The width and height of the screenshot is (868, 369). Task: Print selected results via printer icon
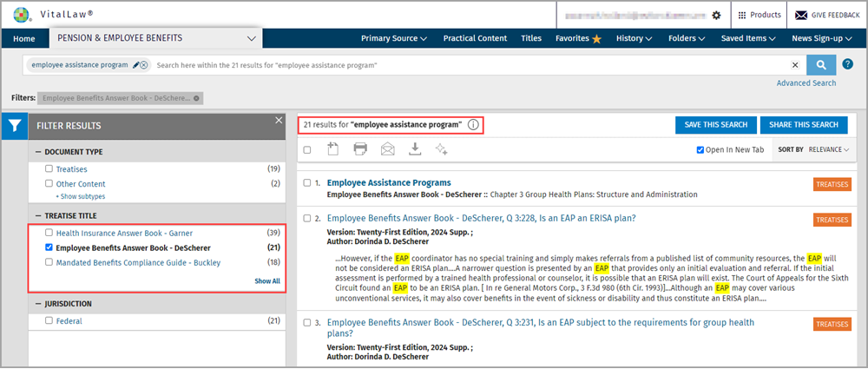(x=360, y=149)
